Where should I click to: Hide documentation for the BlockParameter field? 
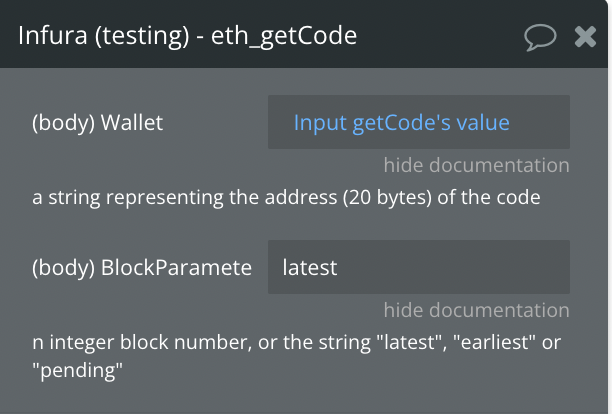(x=476, y=310)
